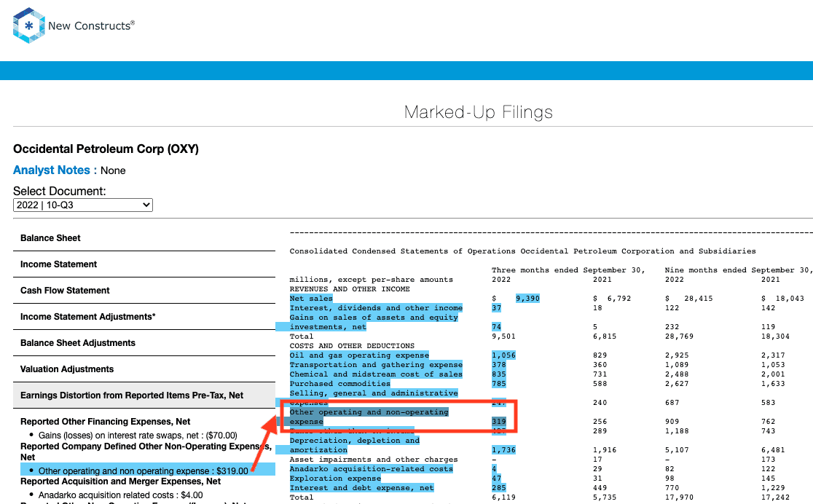Switch to the Income Statement tab
The height and width of the screenshot is (504, 813).
(144, 264)
